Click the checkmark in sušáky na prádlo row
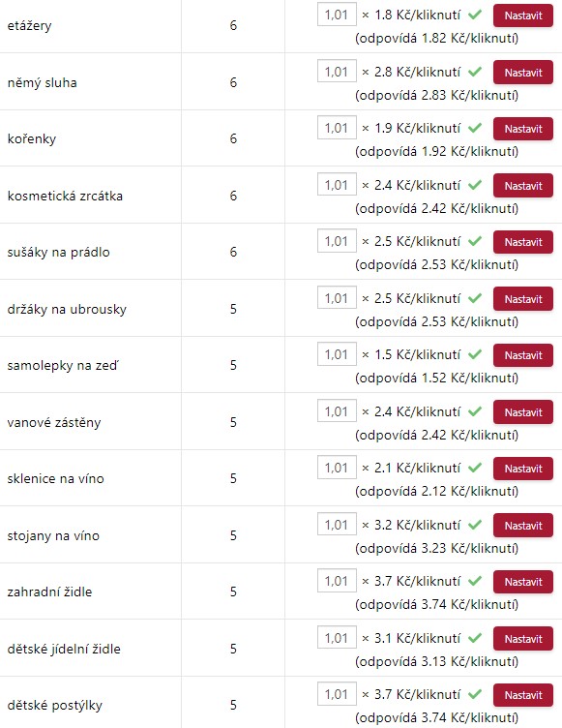The height and width of the screenshot is (728, 562). [475, 241]
